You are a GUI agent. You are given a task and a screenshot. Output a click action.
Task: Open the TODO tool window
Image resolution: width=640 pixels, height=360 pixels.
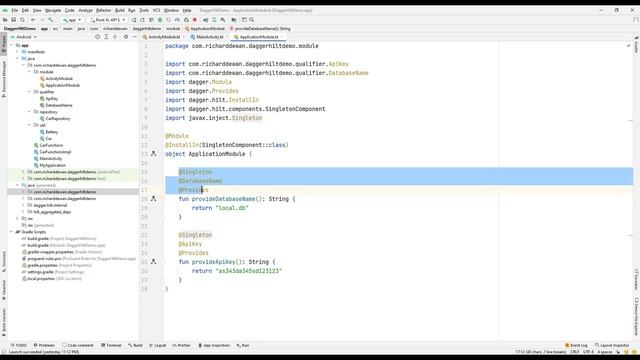click(x=18, y=345)
